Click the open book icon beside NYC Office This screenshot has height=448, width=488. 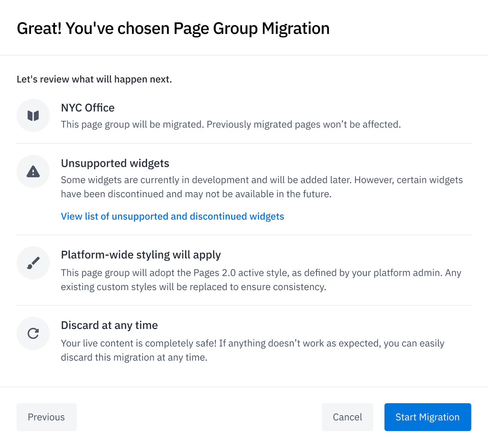point(33,116)
